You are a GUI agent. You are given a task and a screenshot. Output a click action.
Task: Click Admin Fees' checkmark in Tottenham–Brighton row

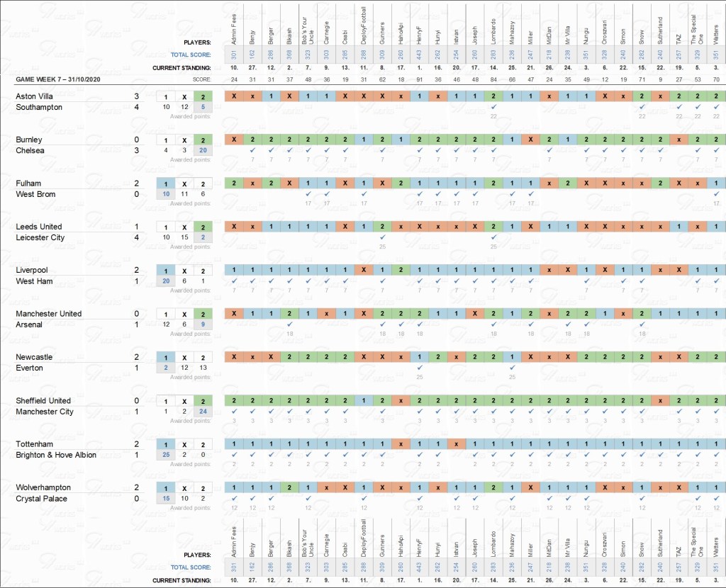pyautogui.click(x=234, y=455)
